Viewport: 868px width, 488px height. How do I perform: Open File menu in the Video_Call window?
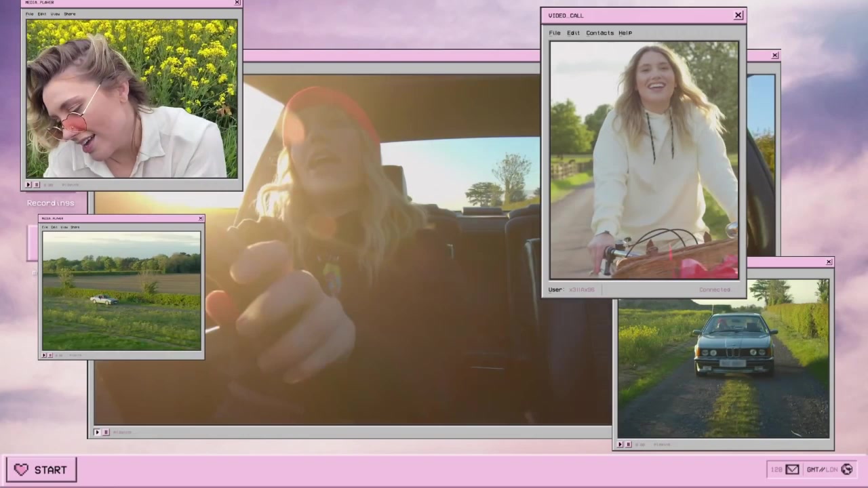[555, 33]
